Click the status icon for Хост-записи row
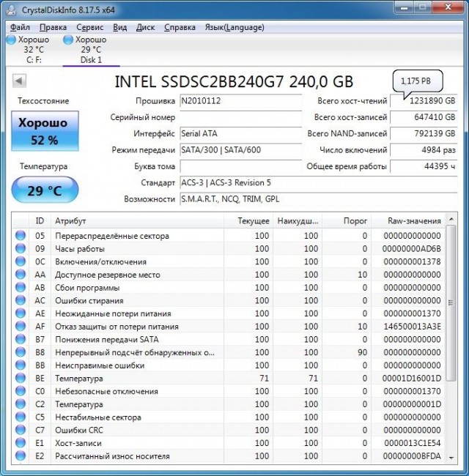Image resolution: width=469 pixels, height=476 pixels. click(x=21, y=443)
